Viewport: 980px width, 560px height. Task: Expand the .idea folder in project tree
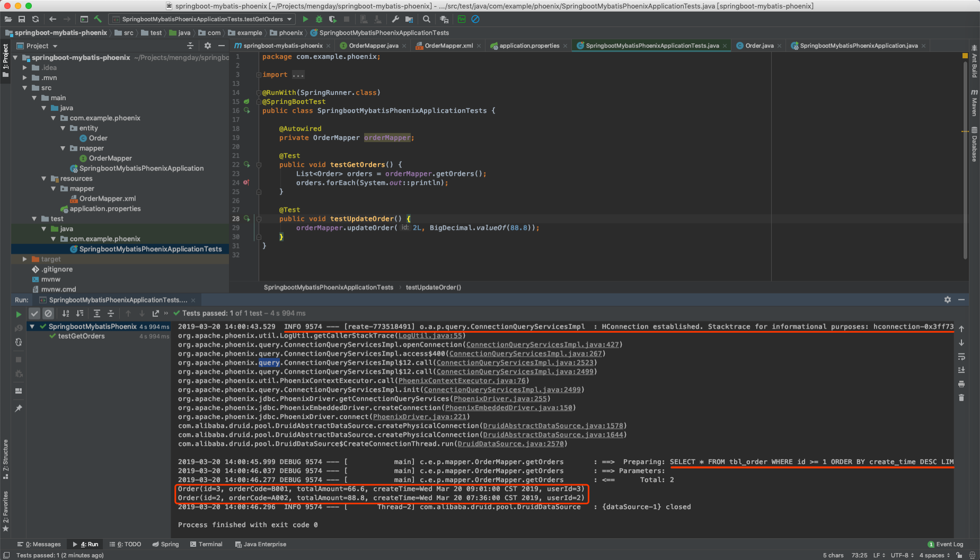tap(24, 68)
